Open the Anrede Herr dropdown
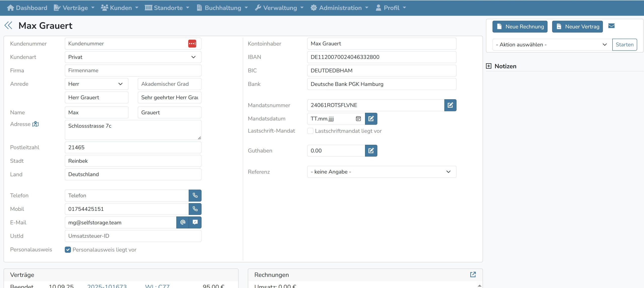 96,84
